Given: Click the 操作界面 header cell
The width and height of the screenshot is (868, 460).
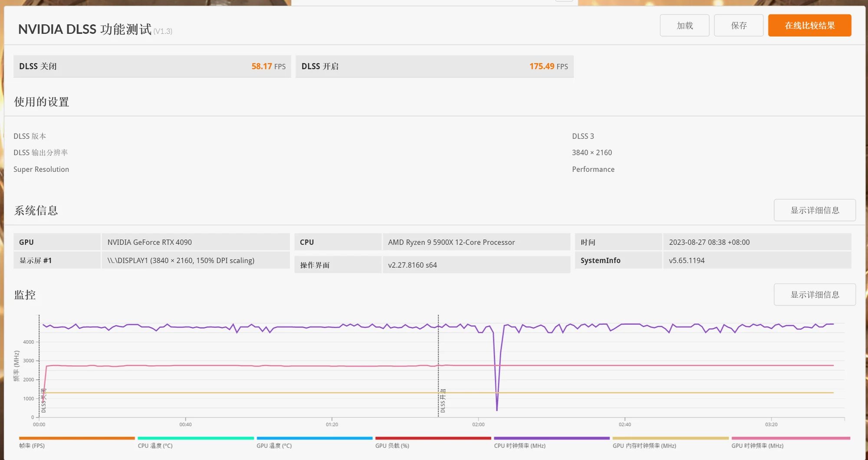Looking at the screenshot, I should tap(338, 265).
